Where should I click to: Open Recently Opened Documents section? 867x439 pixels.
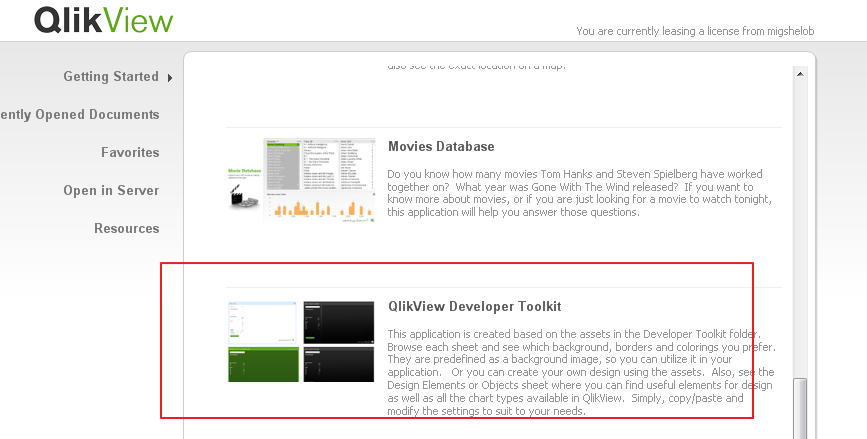point(80,114)
